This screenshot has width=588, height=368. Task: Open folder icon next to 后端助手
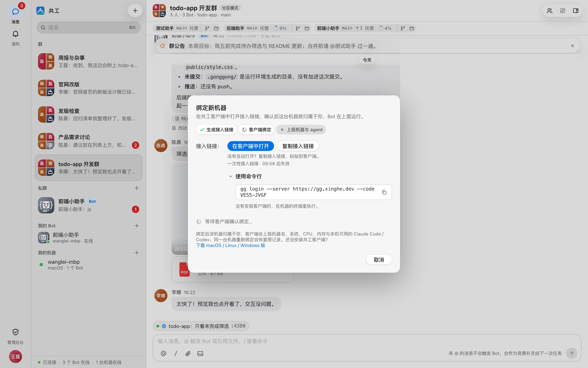[307, 28]
